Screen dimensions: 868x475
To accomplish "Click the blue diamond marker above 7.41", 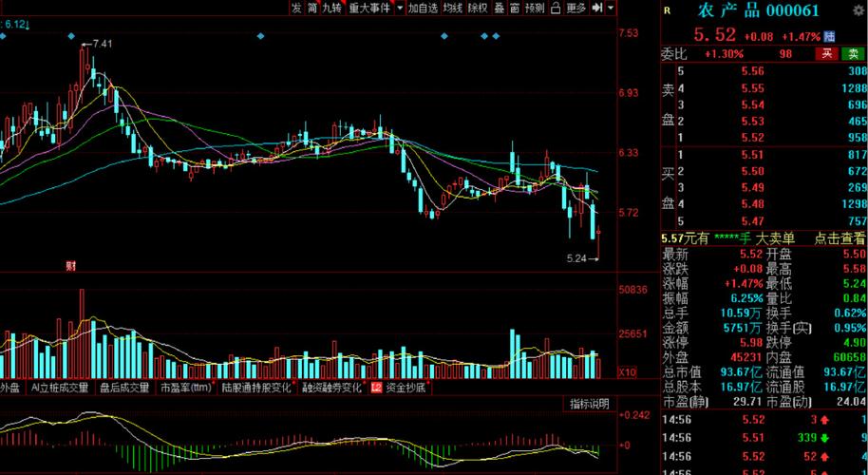I will (x=71, y=36).
